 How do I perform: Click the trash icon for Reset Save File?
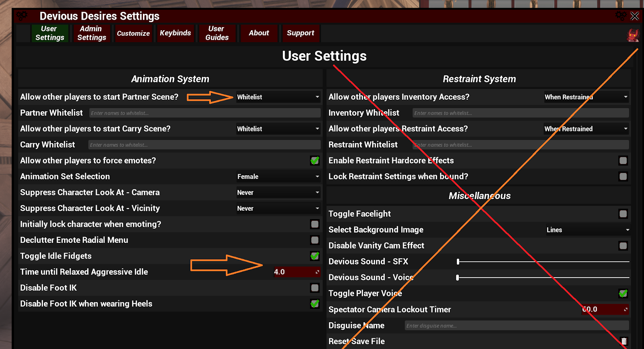point(624,341)
